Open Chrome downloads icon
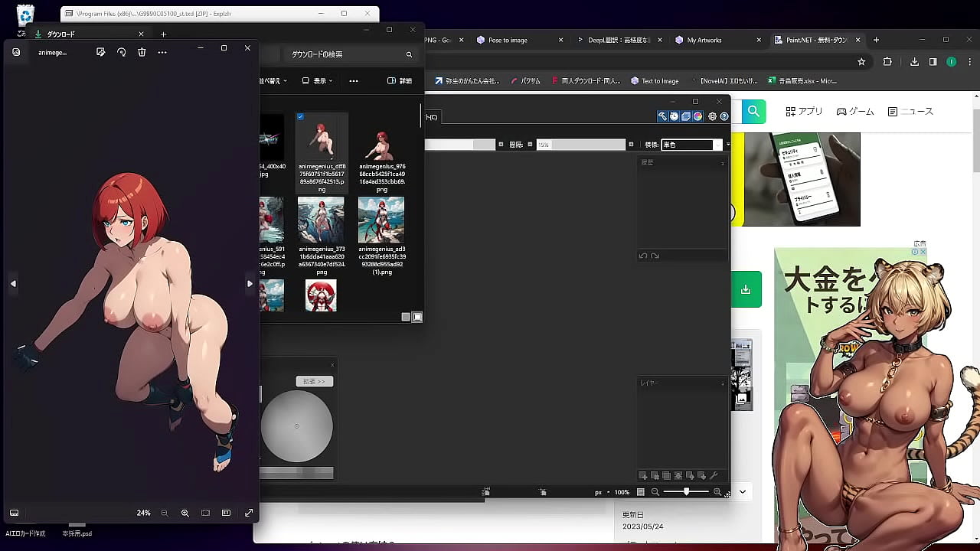980x551 pixels. pyautogui.click(x=914, y=62)
